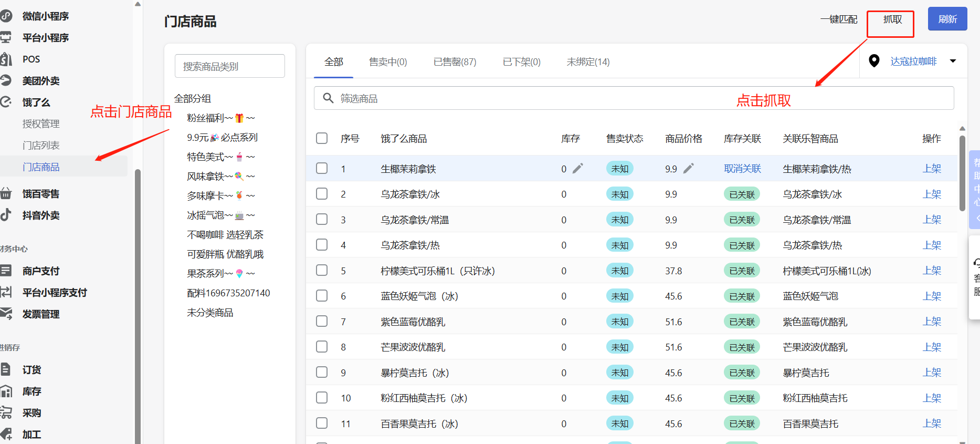Check the box for 生椰茉莉拿铁 row
Screen dimensions: 980x444
click(322, 168)
